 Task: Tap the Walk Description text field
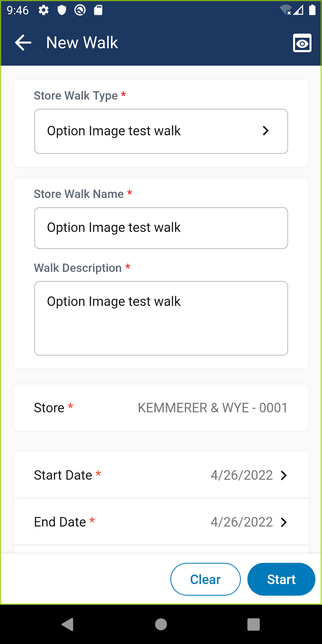click(161, 317)
